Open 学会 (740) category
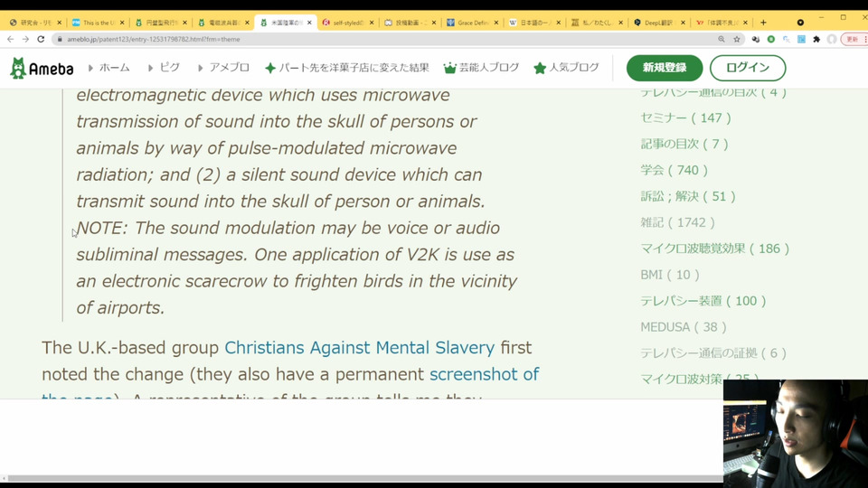Viewport: 868px width, 488px height. (x=675, y=170)
